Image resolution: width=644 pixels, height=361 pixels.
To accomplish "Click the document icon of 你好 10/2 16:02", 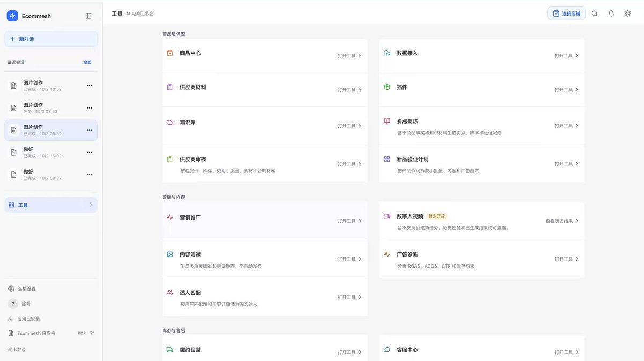I will [14, 152].
